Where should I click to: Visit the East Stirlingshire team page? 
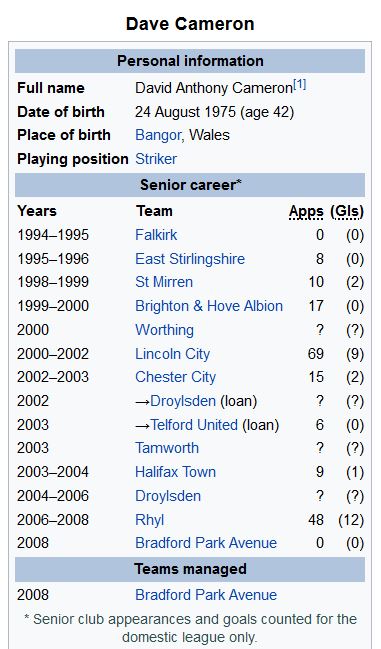(190, 259)
